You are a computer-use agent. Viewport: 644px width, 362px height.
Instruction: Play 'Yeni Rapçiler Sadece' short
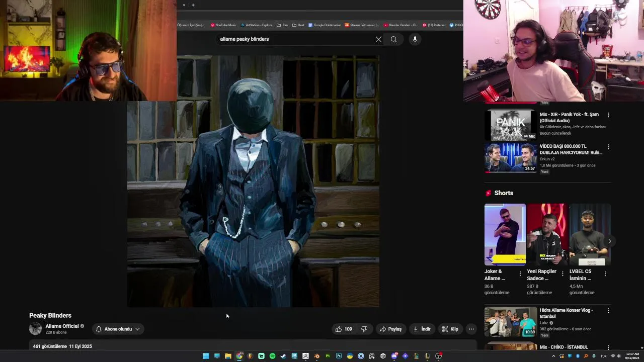(547, 234)
